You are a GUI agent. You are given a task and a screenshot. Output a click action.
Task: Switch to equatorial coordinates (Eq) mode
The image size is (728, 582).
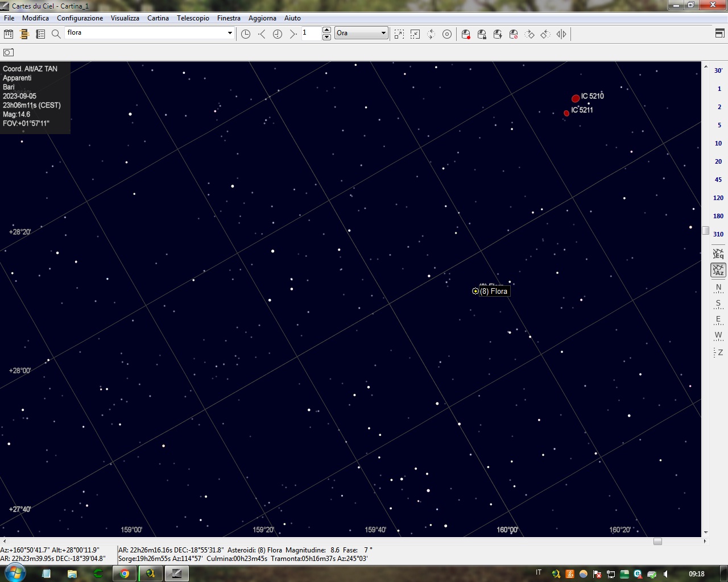[718, 253]
